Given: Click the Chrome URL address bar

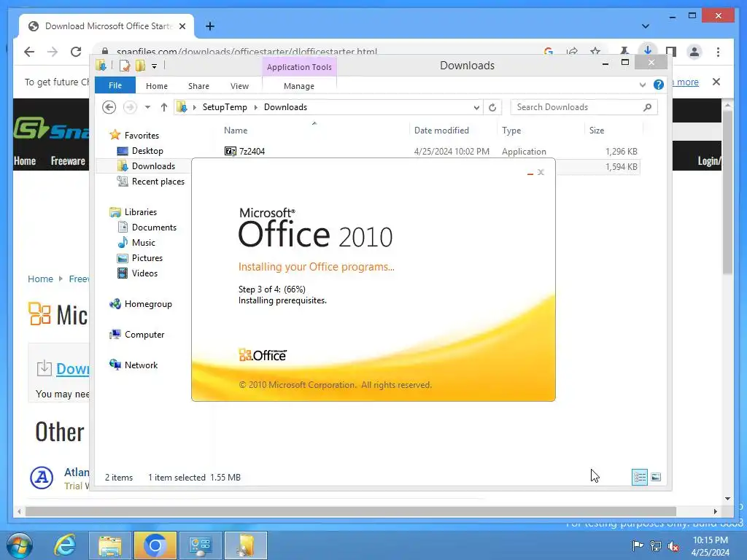Looking at the screenshot, I should pyautogui.click(x=247, y=52).
